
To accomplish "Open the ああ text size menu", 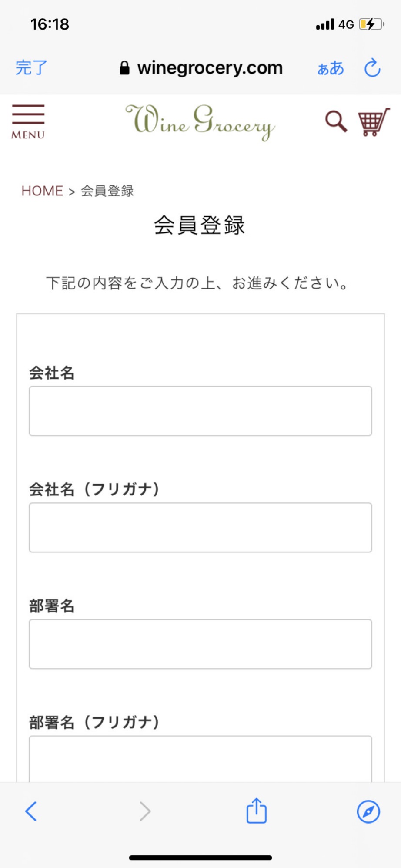I will (331, 68).
